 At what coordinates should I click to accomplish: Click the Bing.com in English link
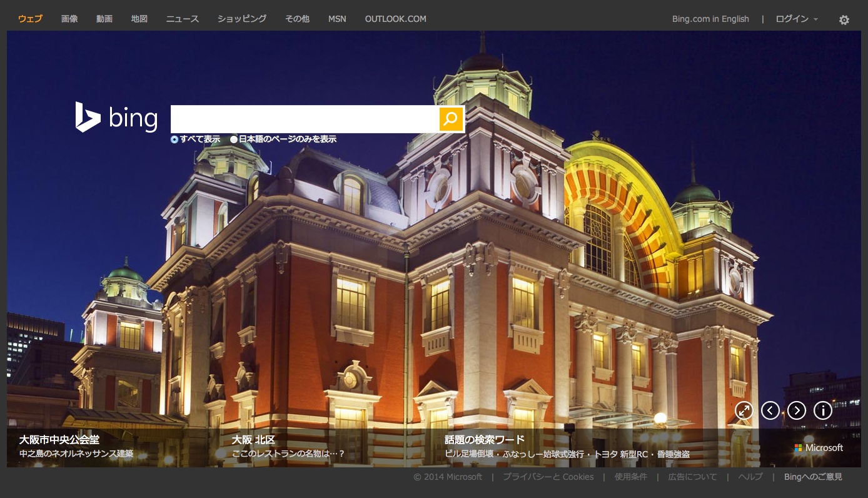click(x=710, y=19)
